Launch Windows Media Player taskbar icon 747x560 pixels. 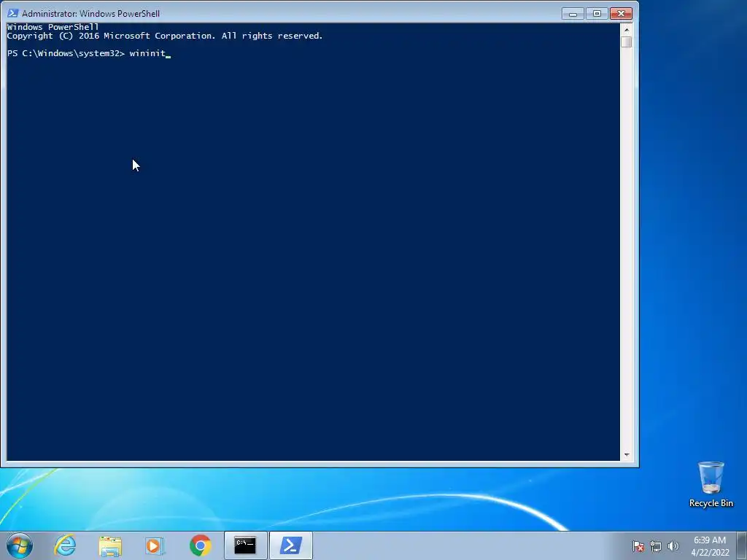155,546
